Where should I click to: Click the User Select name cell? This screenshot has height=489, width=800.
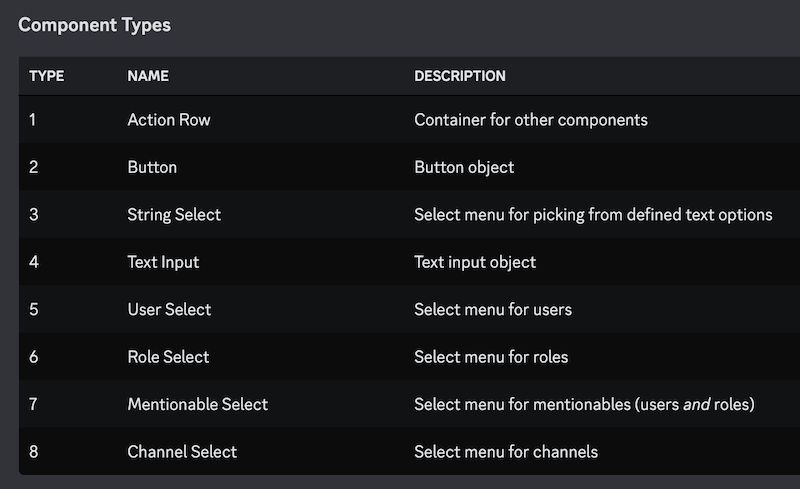169,309
